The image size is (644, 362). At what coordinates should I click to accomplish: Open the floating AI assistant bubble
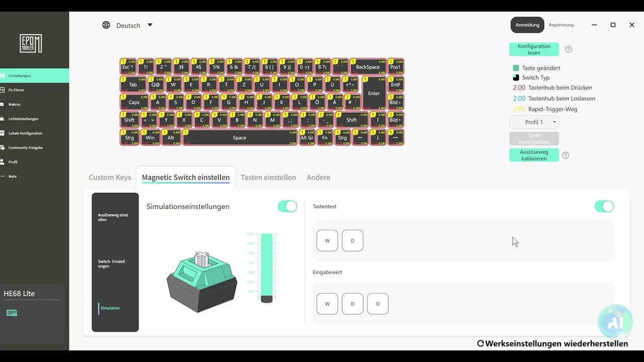615,322
